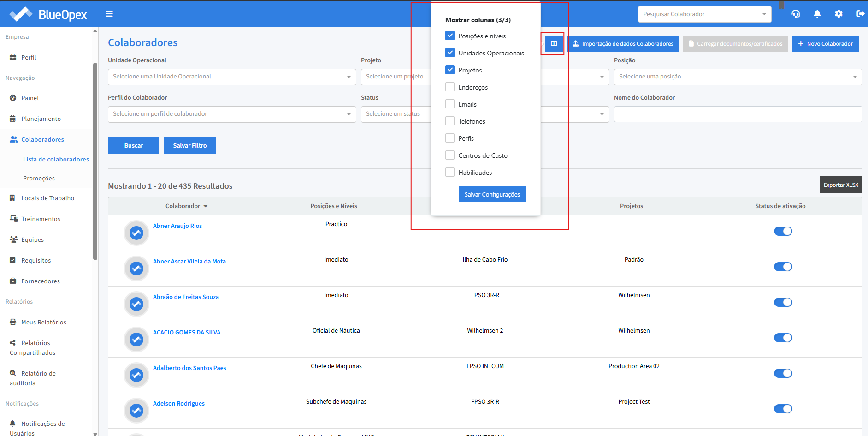Image resolution: width=868 pixels, height=436 pixels.
Task: Open the headset support icon
Action: [x=796, y=14]
